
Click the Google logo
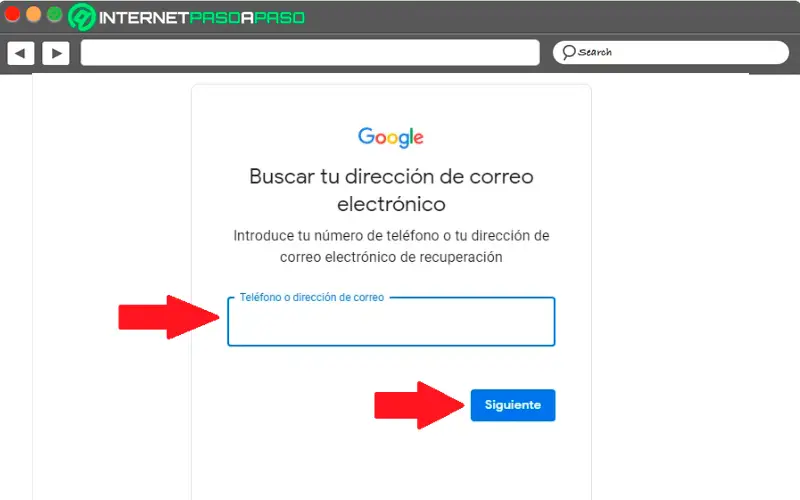pyautogui.click(x=391, y=137)
